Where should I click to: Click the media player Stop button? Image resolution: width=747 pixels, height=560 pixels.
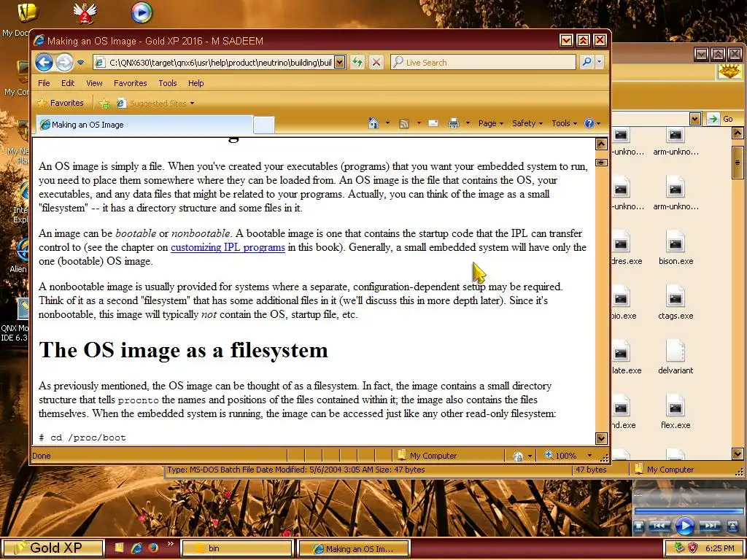639,526
